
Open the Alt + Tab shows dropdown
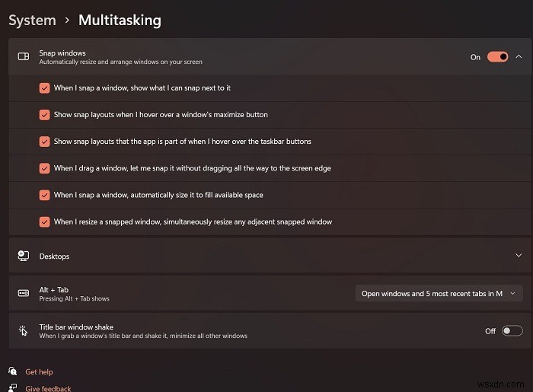439,294
